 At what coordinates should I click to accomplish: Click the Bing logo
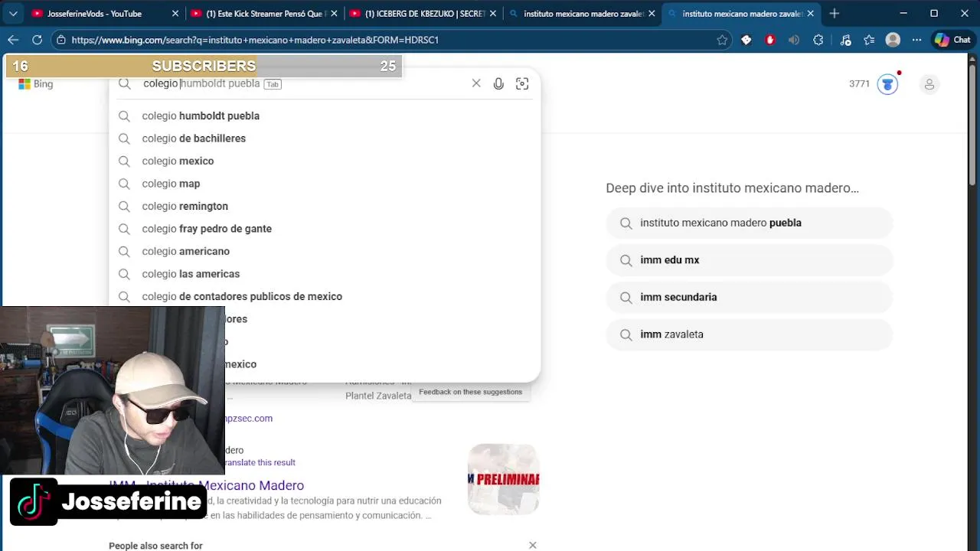36,84
